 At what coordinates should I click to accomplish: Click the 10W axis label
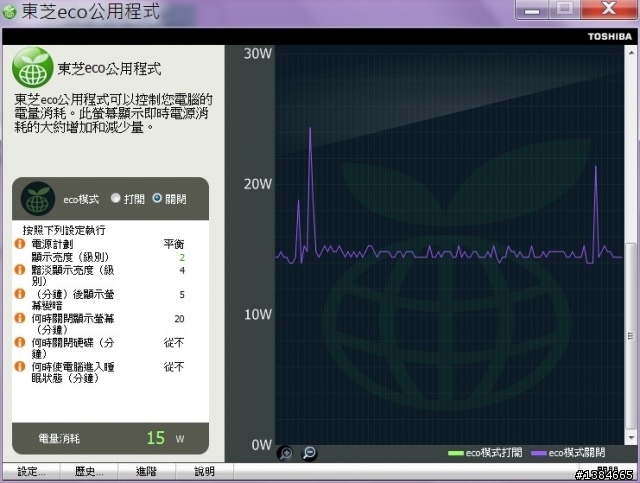tap(258, 314)
